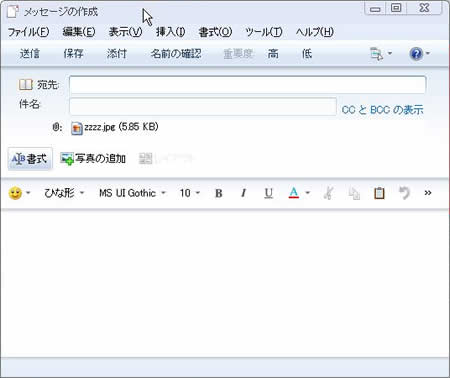Expand the font color dropdown arrow

click(x=308, y=193)
